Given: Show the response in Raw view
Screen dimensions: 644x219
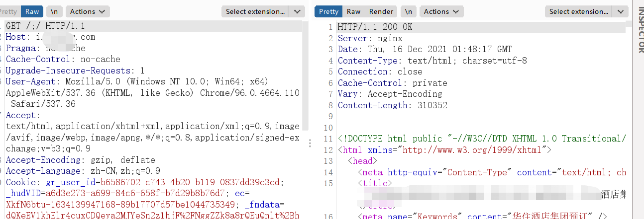Looking at the screenshot, I should (x=354, y=11).
